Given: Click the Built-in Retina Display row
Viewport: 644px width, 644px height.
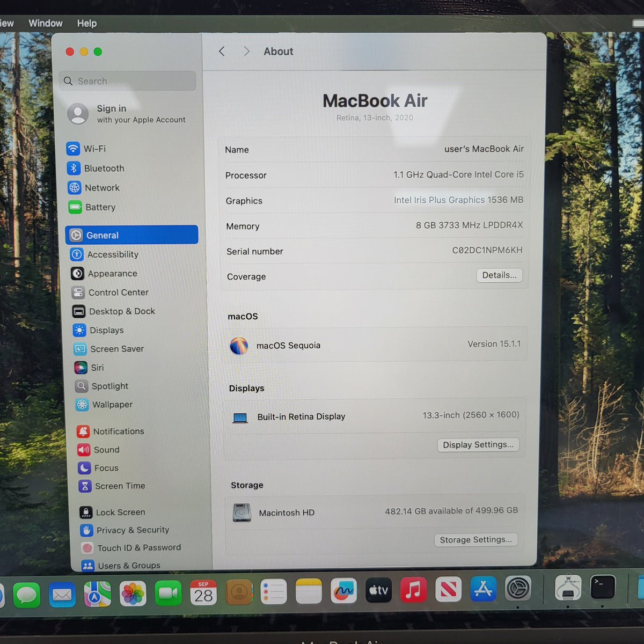Looking at the screenshot, I should (375, 416).
